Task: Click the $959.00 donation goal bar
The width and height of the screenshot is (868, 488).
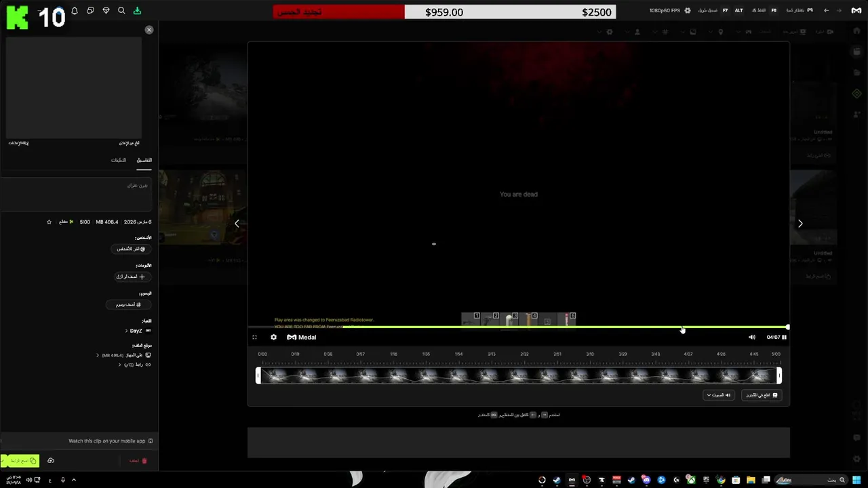Action: coord(444,12)
